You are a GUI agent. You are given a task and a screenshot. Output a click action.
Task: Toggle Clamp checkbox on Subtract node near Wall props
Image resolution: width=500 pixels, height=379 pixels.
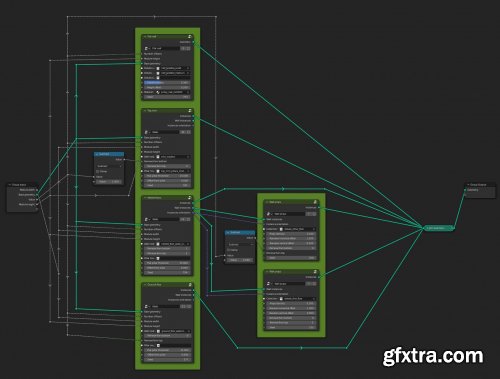pyautogui.click(x=229, y=250)
